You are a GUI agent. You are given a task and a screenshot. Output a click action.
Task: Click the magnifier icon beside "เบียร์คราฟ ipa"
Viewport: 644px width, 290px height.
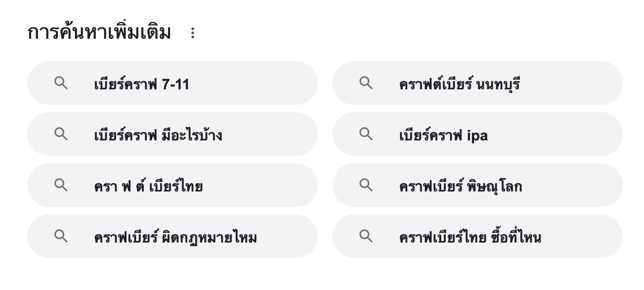(x=366, y=134)
